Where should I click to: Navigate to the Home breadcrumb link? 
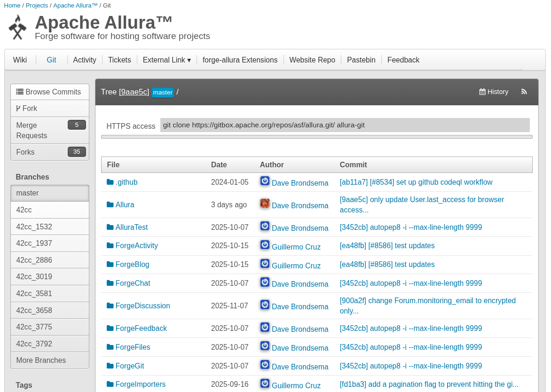pos(12,5)
